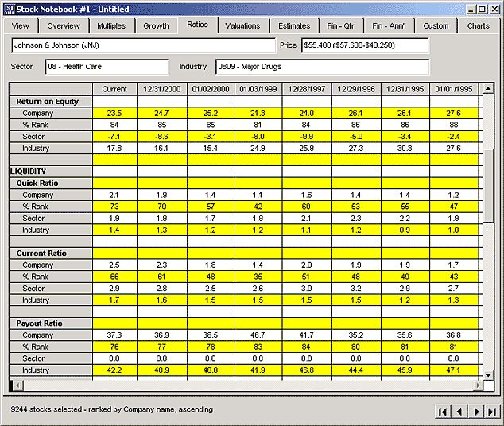The width and height of the screenshot is (504, 426).
Task: Select the 12/31/1995 column header
Action: (x=405, y=89)
